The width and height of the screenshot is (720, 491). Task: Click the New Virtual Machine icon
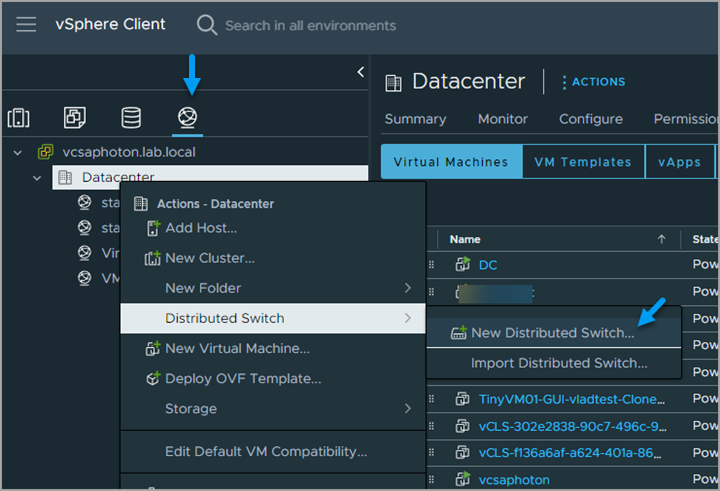coord(153,349)
